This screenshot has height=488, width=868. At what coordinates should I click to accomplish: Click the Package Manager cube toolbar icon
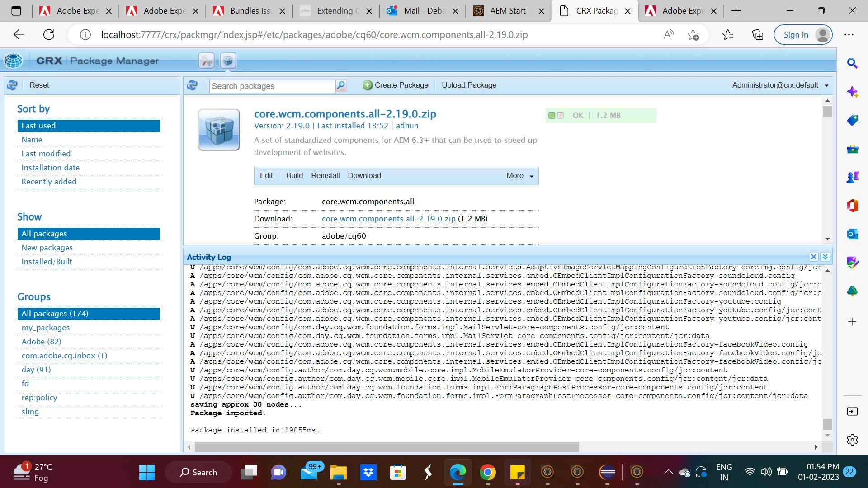click(x=228, y=61)
